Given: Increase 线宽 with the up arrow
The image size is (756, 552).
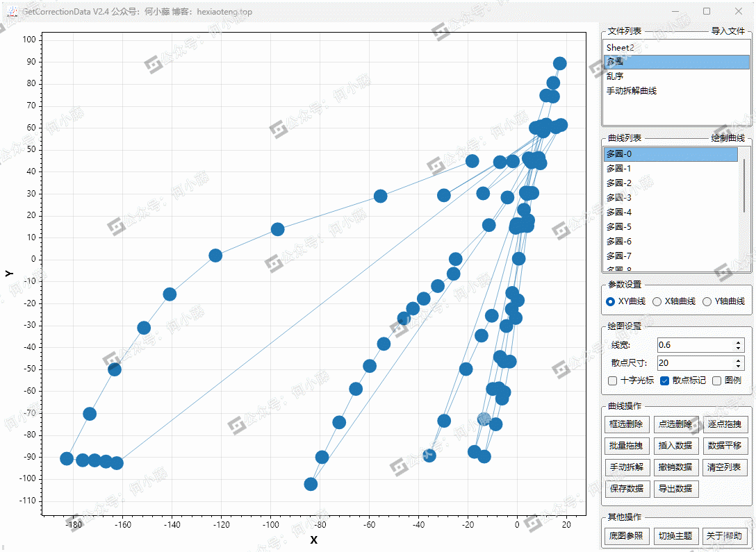Looking at the screenshot, I should [739, 342].
